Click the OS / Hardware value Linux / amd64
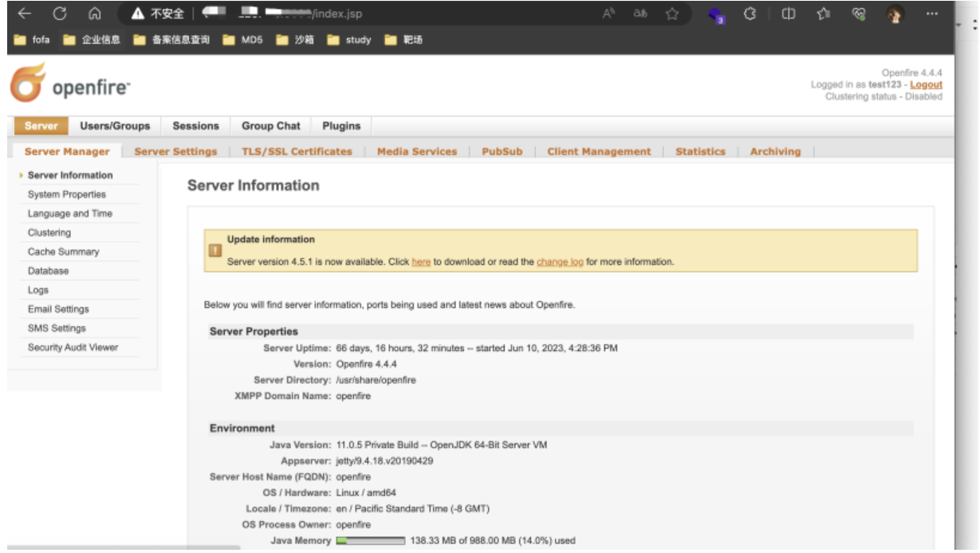This screenshot has width=980, height=553. (366, 493)
